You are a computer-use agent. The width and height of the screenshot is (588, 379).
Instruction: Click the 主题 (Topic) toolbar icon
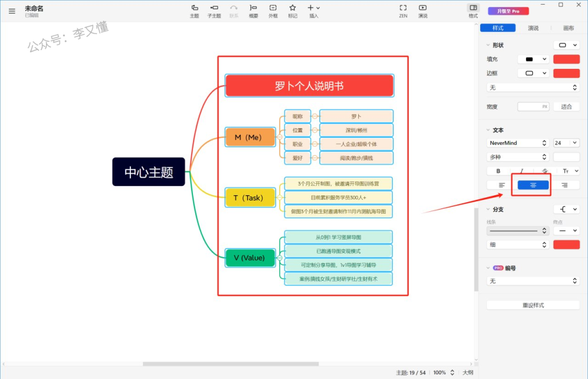[195, 10]
